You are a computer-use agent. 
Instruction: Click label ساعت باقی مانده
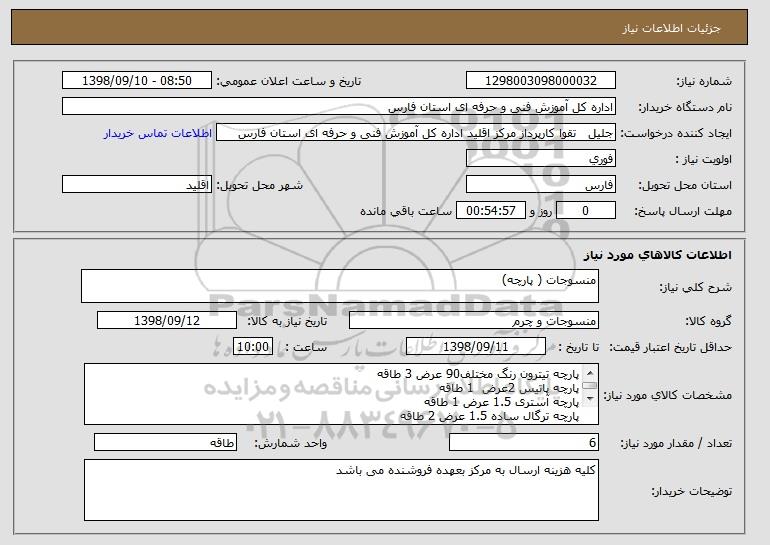tap(406, 211)
